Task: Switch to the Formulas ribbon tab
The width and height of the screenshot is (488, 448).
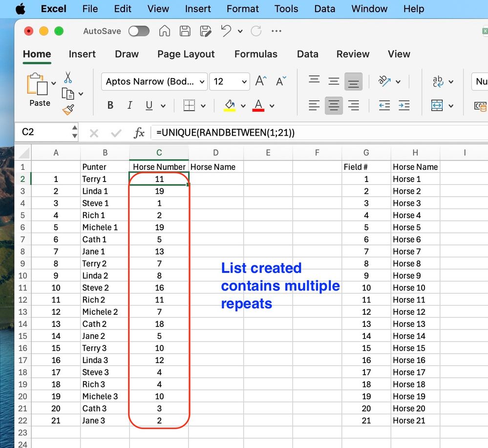Action: pos(256,54)
